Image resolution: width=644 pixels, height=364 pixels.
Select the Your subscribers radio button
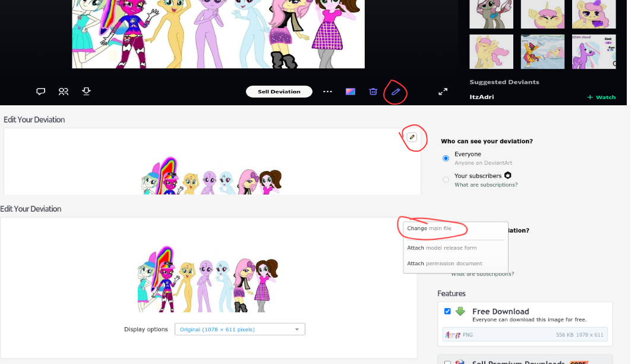tap(446, 180)
